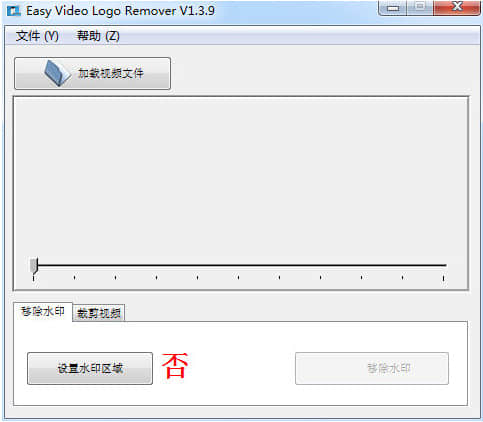
Task: Click the timeline slider thumb handle
Action: pyautogui.click(x=34, y=266)
